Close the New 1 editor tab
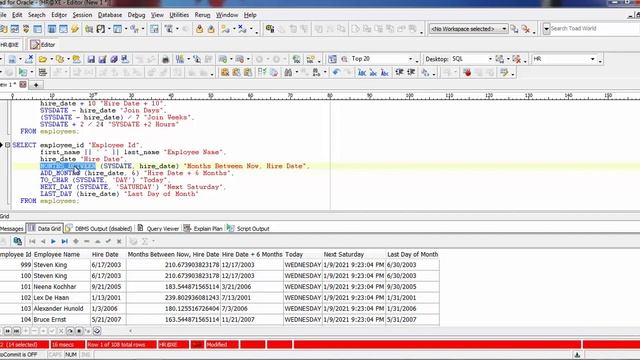640x360 pixels. (23, 84)
